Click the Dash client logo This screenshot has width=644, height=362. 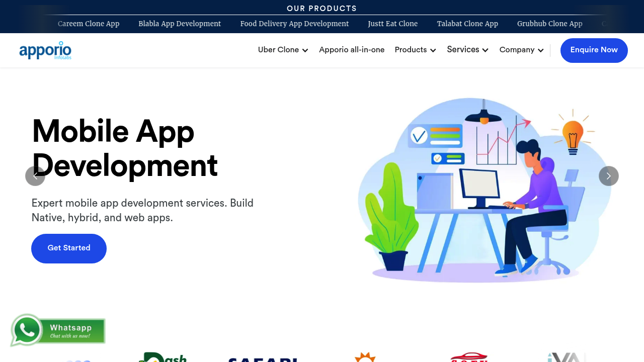tap(163, 357)
